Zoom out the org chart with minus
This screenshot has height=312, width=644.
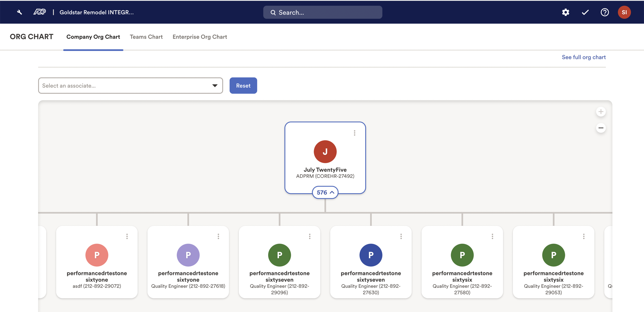[601, 128]
